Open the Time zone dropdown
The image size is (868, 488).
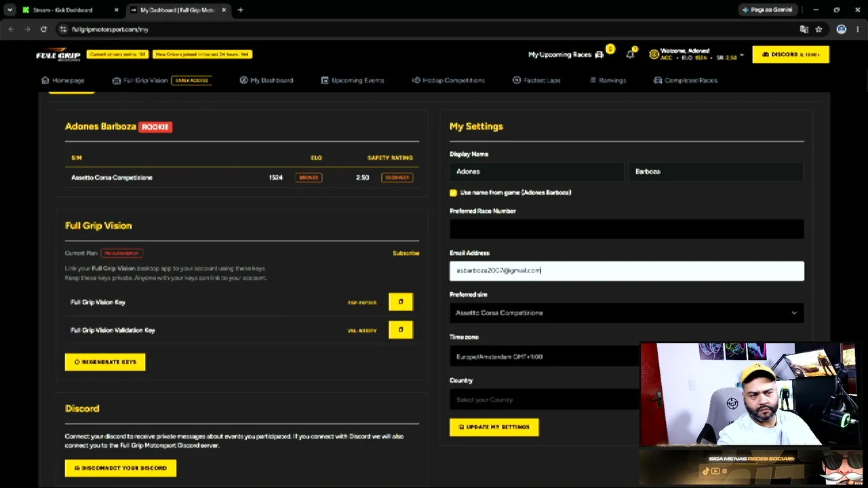coord(545,357)
